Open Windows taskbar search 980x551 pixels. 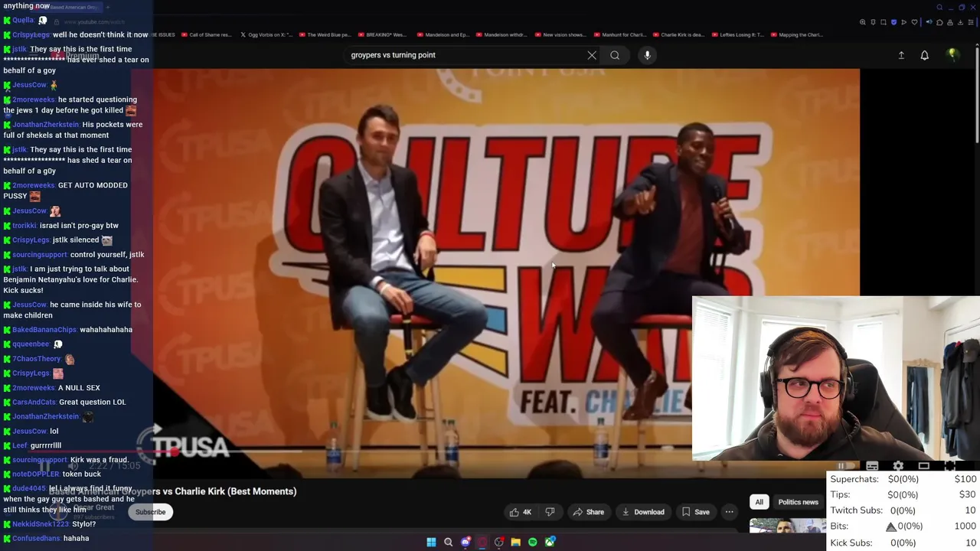[448, 542]
